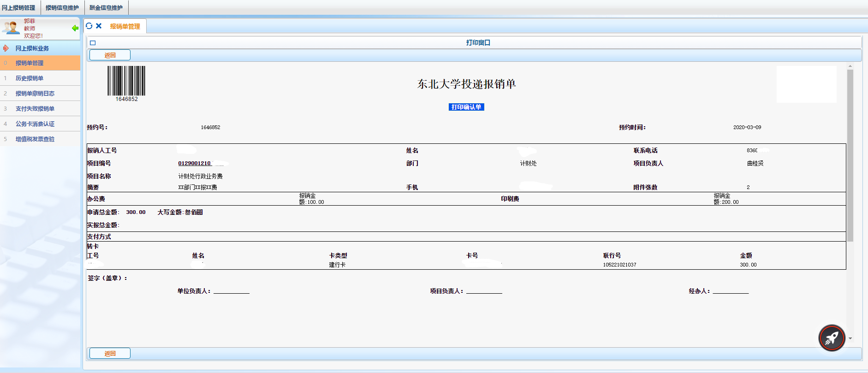The height and width of the screenshot is (373, 868).
Task: Open 增值税发票查验 in the sidebar
Action: 35,139
